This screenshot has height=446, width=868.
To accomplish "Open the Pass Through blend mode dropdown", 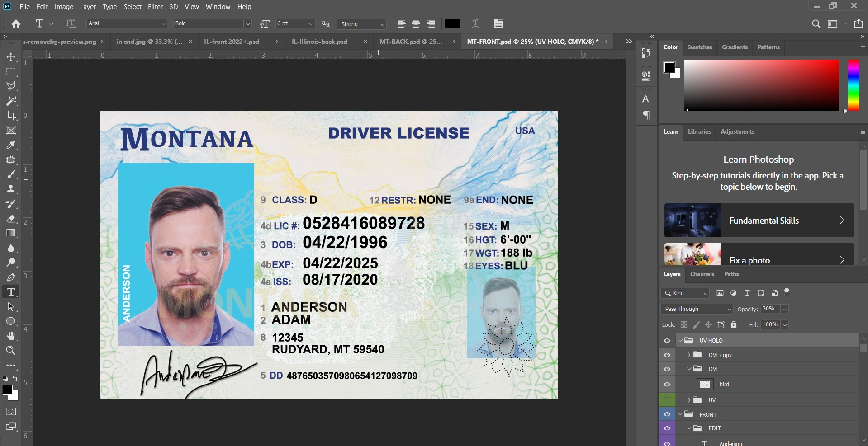I will 696,309.
